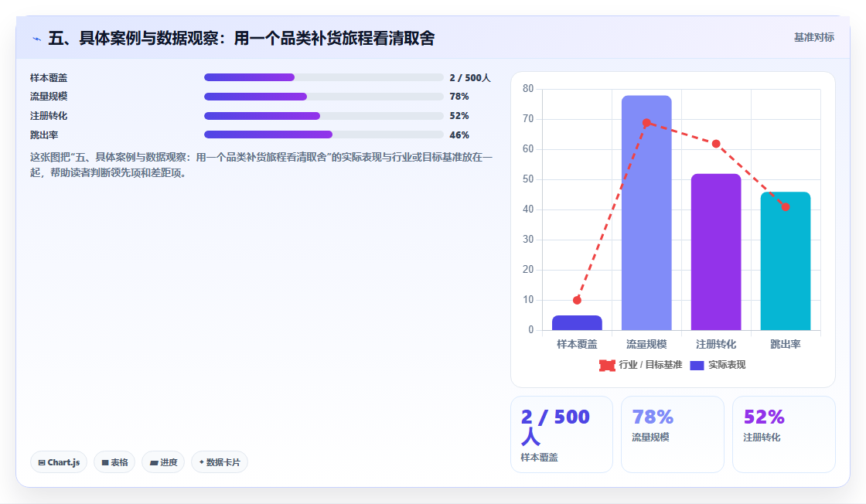Click the 80 y-axis tick label
866x504 pixels.
click(x=528, y=89)
